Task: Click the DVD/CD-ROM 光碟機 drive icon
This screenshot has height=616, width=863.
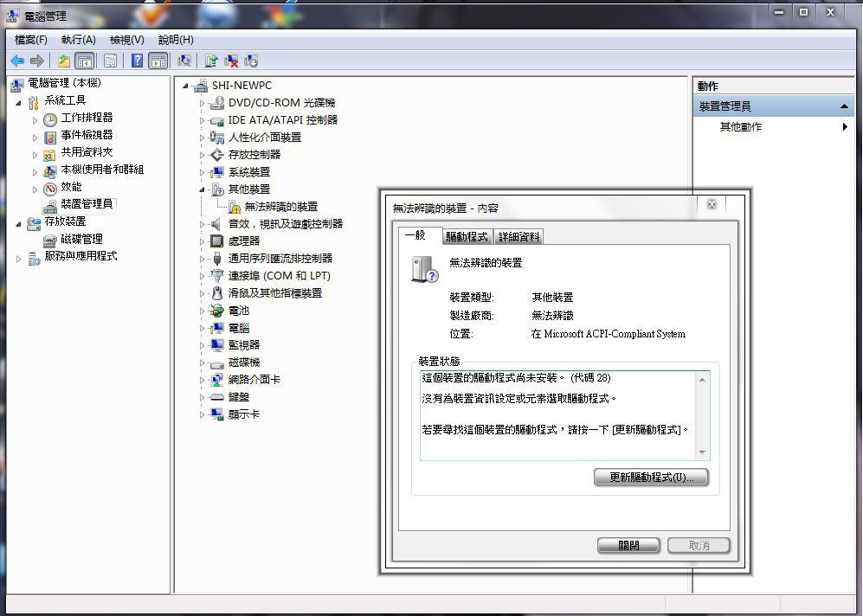Action: click(x=217, y=103)
